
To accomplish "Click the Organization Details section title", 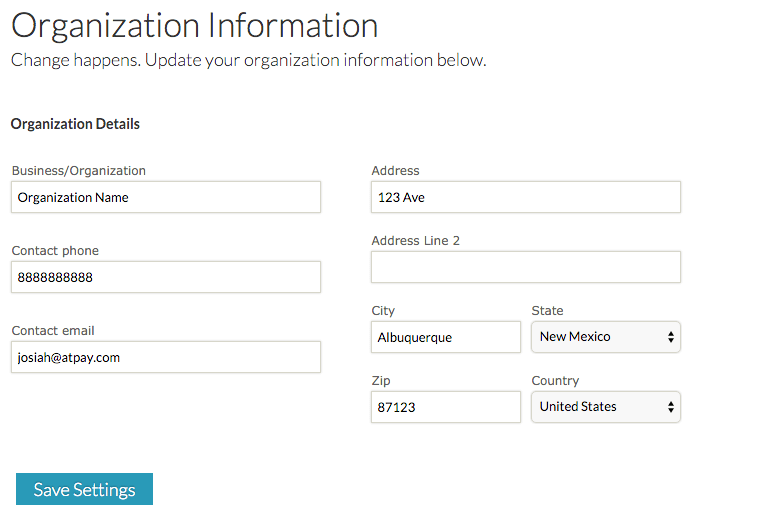I will pos(75,124).
